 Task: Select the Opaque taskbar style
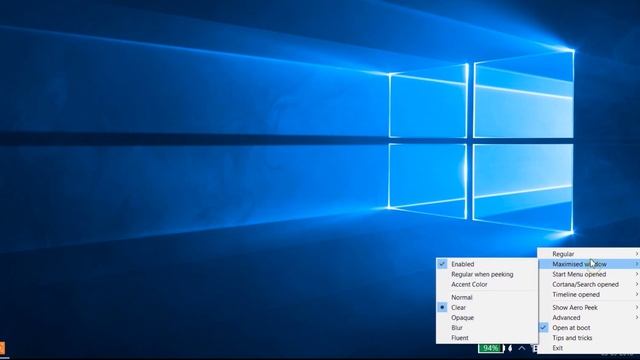(487, 318)
